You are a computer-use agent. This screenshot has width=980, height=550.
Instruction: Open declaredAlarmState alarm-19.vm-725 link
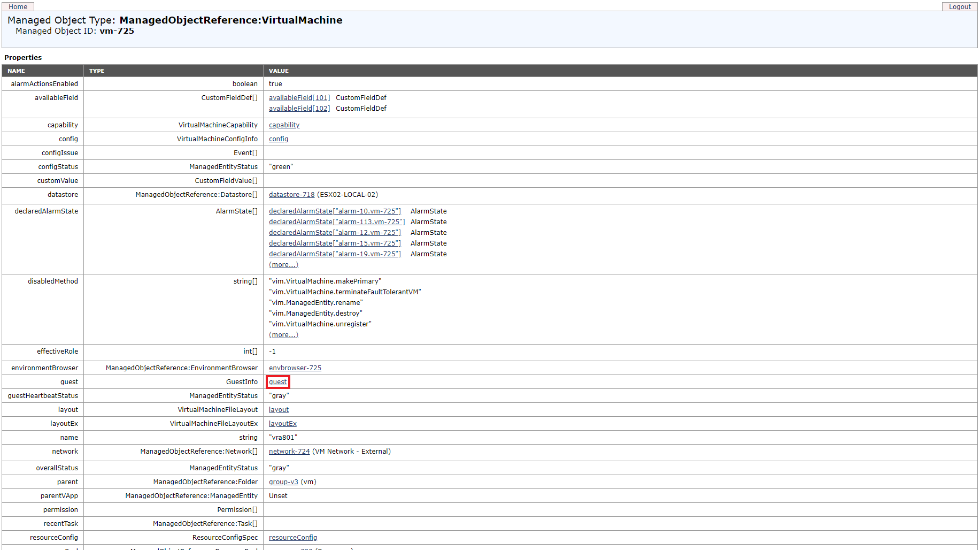click(335, 254)
